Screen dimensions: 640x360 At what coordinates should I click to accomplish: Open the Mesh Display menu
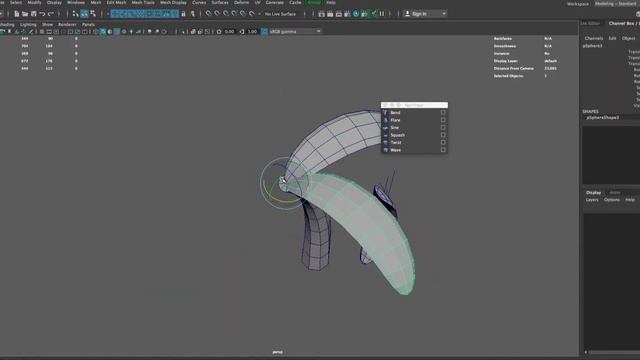point(173,2)
